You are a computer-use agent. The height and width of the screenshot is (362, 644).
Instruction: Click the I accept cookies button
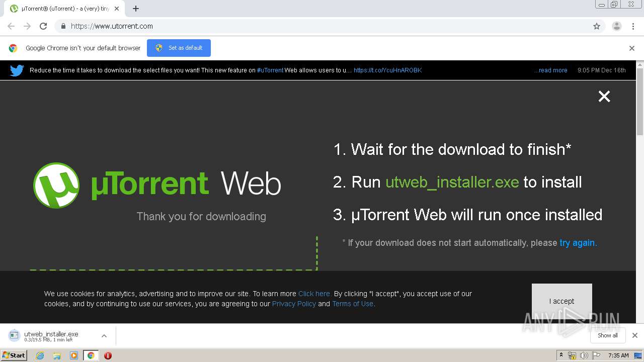pos(561,301)
